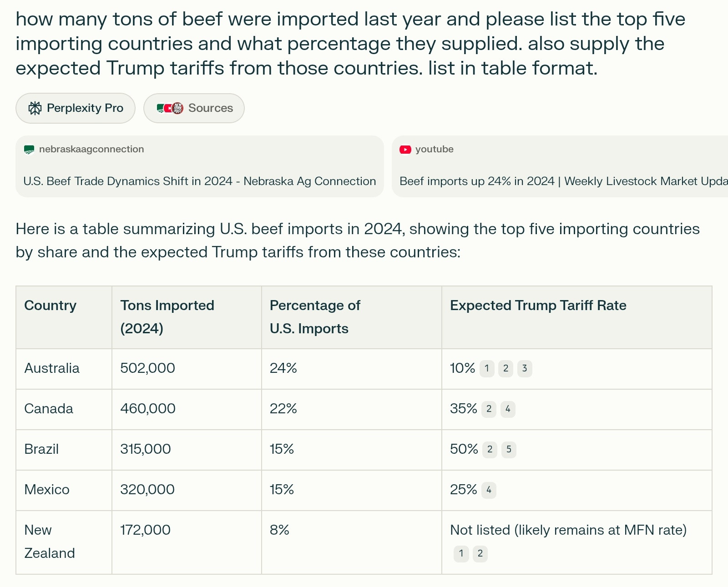Image resolution: width=728 pixels, height=587 pixels.
Task: Open citation 3 in Australia row
Action: 525,369
